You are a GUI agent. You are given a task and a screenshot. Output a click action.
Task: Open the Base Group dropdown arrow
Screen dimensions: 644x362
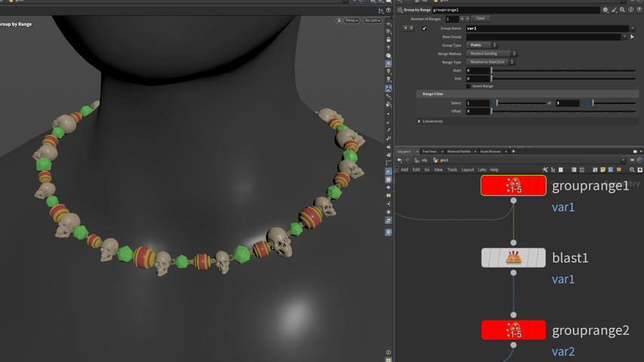(x=624, y=37)
